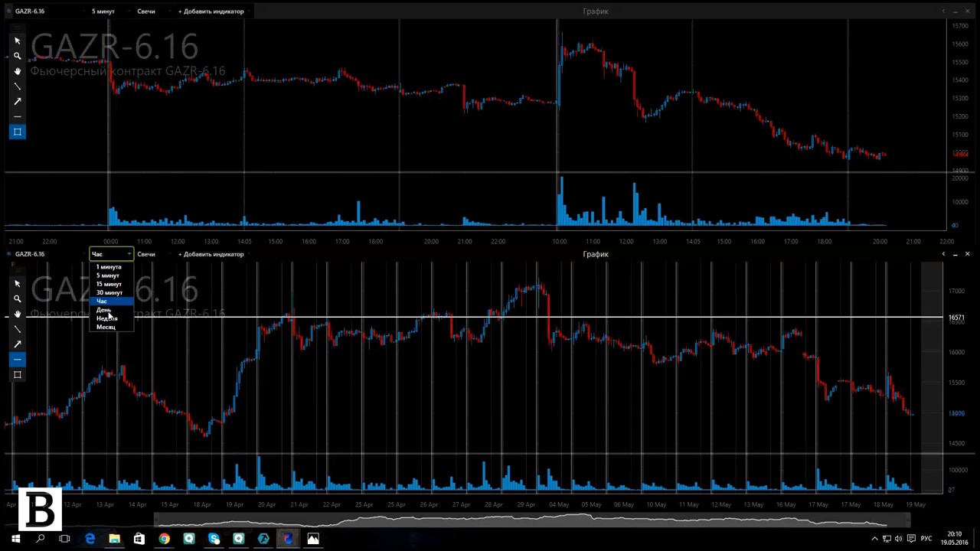
Task: Click the 16571 price label on lower axis
Action: (956, 318)
